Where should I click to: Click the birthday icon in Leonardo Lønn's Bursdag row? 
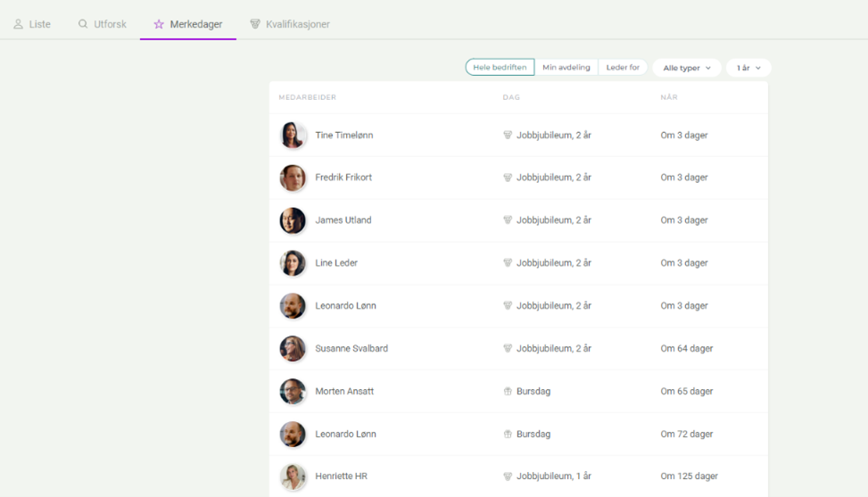point(508,435)
